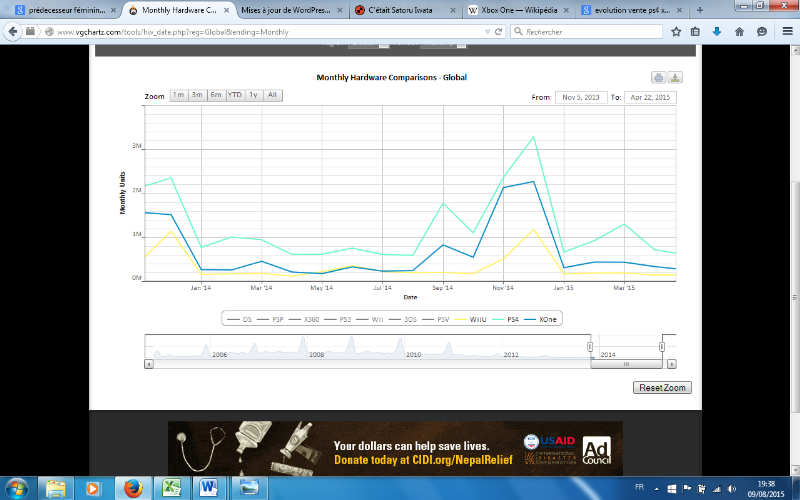Screen dimensions: 800x500
Task: Click the To date field
Action: tap(650, 97)
